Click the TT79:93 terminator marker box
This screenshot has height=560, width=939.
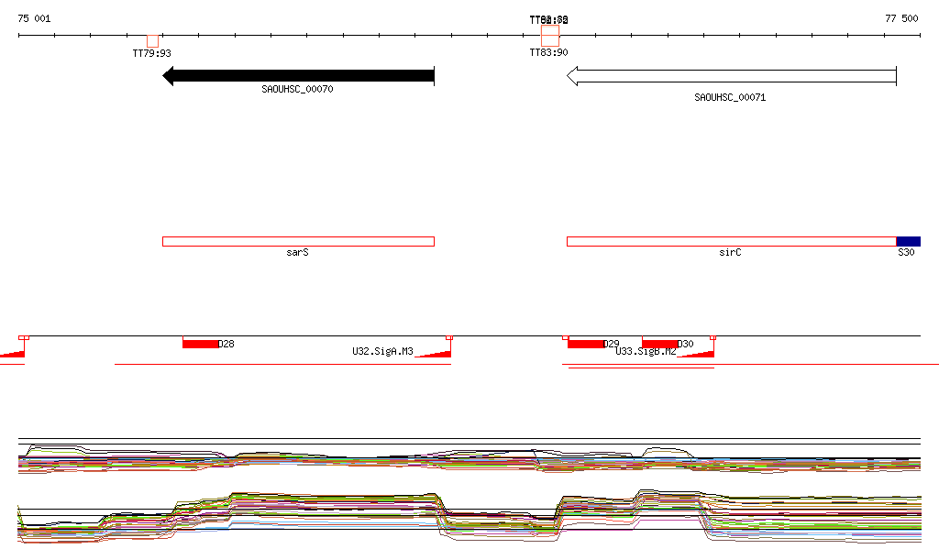click(153, 41)
